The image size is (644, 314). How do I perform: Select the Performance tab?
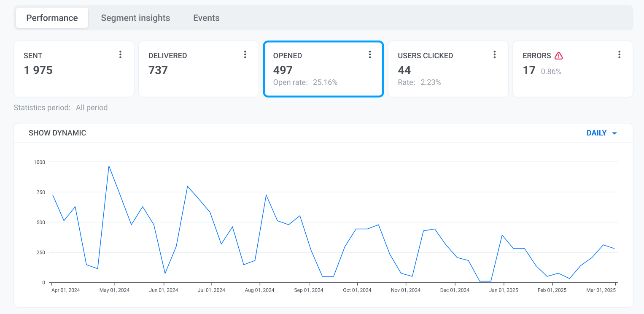[x=52, y=18]
